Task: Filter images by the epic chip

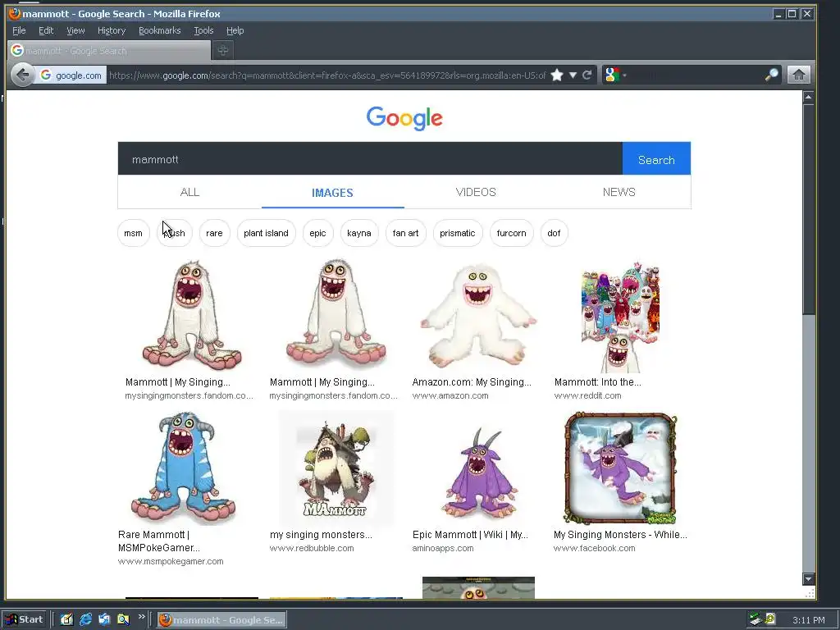Action: tap(317, 233)
